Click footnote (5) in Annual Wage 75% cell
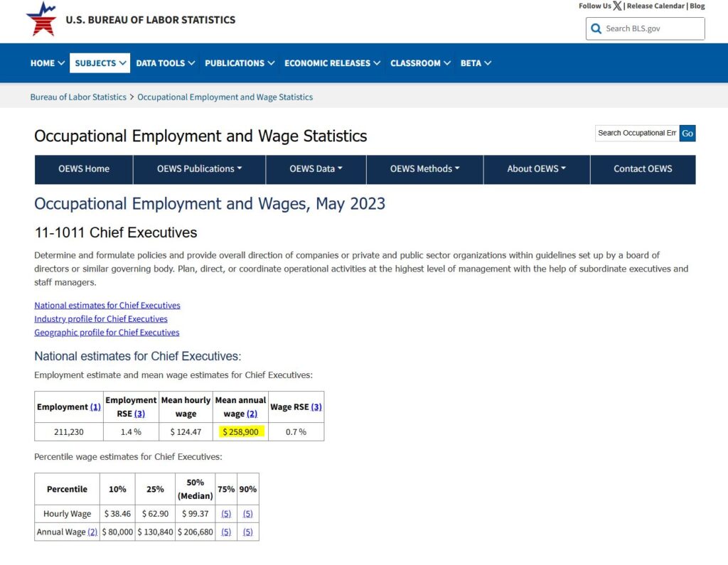 tap(226, 532)
